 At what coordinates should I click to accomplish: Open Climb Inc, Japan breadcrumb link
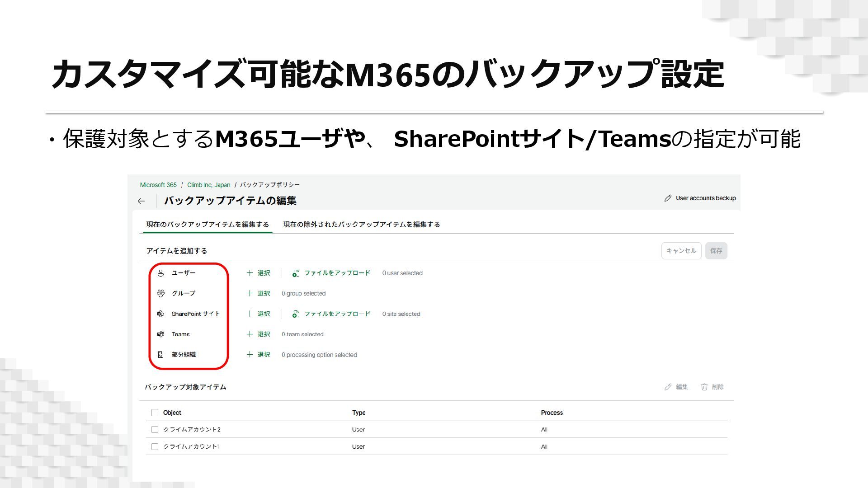coord(208,185)
